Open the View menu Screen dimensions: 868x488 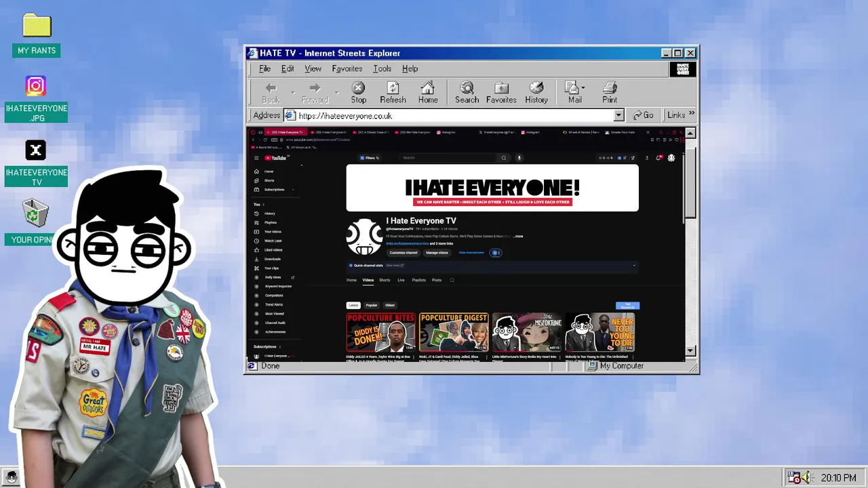pos(313,68)
